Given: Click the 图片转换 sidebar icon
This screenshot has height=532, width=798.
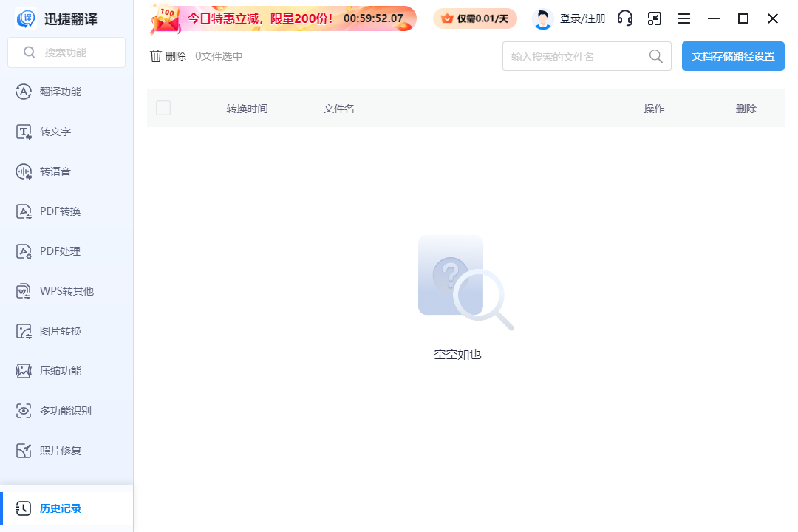Looking at the screenshot, I should 24,332.
